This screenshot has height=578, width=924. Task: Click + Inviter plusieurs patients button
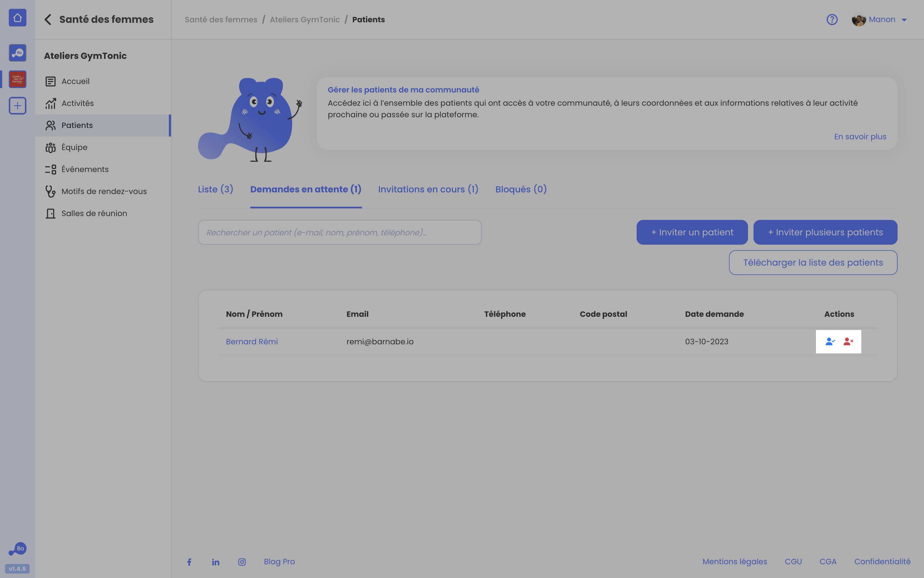825,232
